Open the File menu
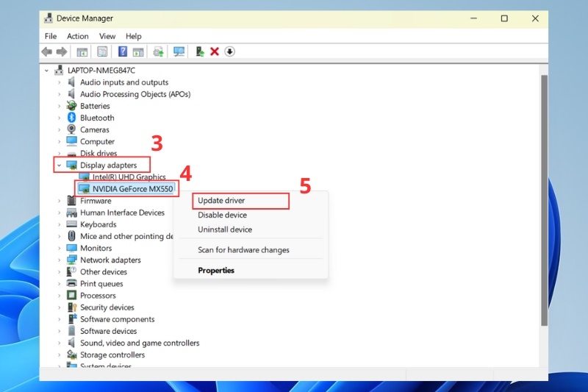The width and height of the screenshot is (588, 392). click(x=51, y=36)
